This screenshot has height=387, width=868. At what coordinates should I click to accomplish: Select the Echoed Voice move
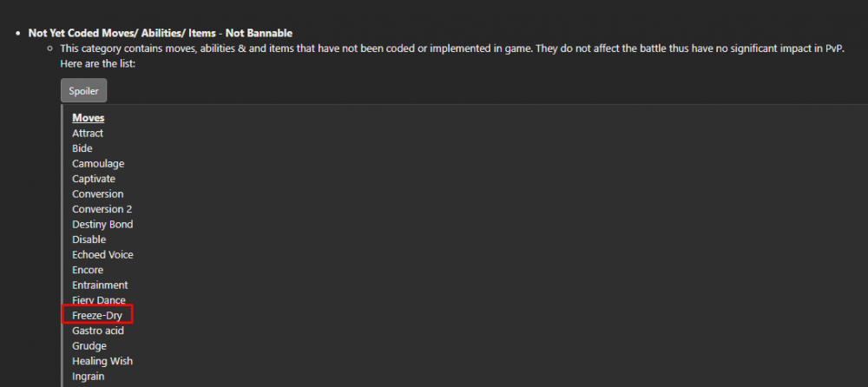(102, 254)
